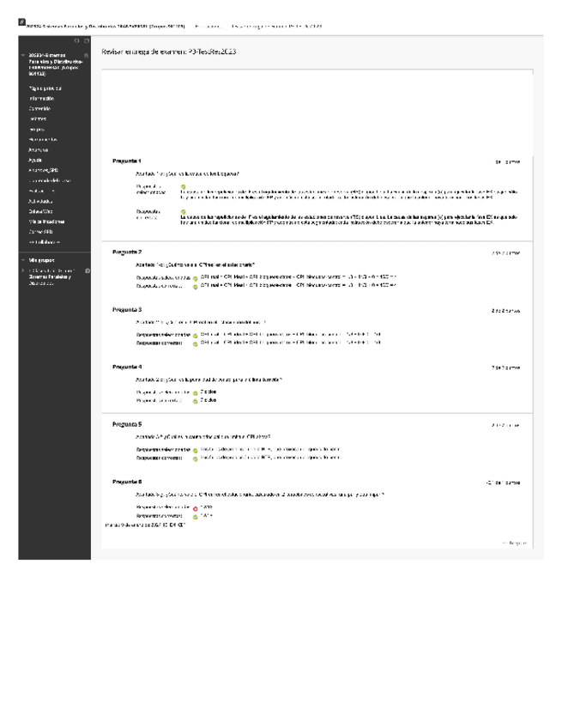Click the red incorrect mark in Pregunta 6
The width and height of the screenshot is (562, 728).
point(196,509)
